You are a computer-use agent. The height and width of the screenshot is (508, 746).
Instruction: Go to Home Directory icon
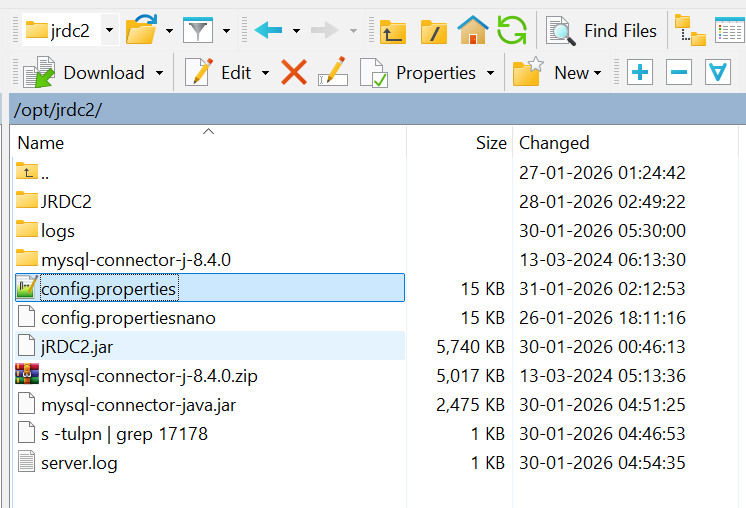(x=472, y=30)
